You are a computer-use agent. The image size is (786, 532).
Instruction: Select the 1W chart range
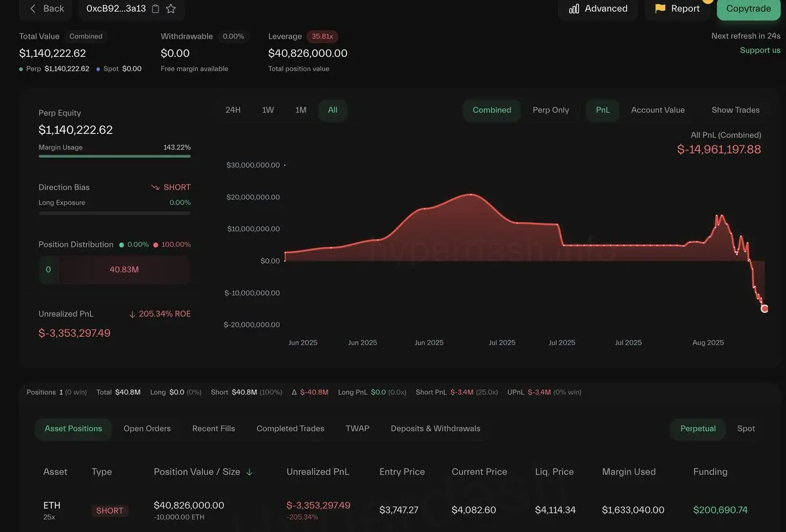coord(267,109)
